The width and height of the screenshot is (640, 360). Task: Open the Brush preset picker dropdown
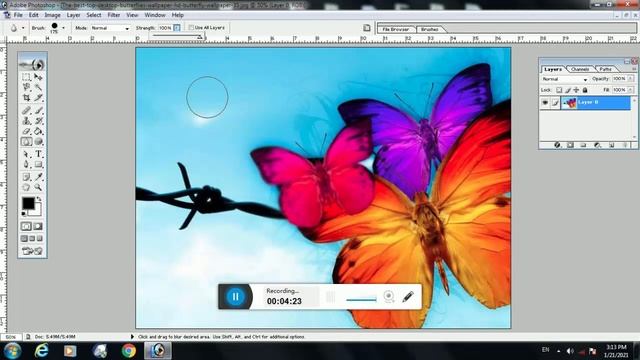[x=63, y=28]
